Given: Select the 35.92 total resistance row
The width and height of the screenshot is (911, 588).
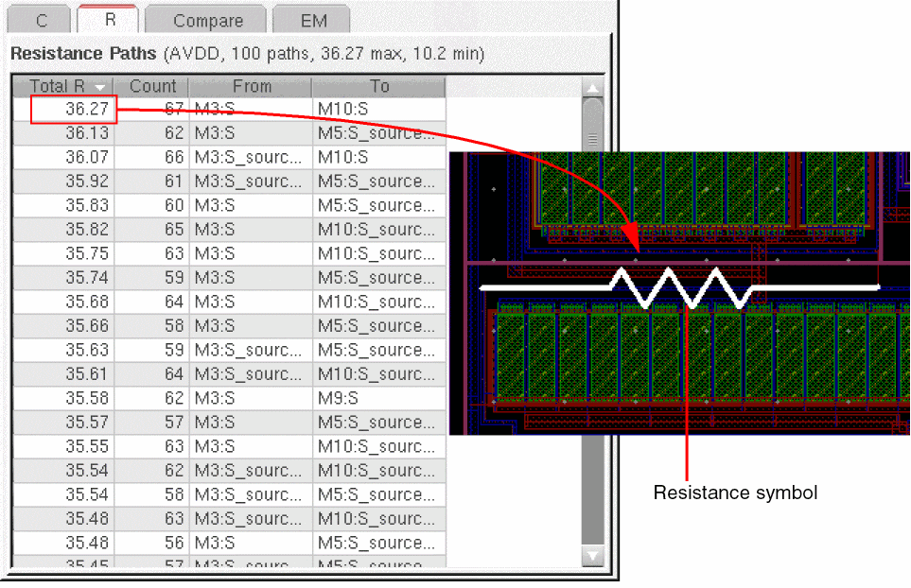Looking at the screenshot, I should 230,182.
